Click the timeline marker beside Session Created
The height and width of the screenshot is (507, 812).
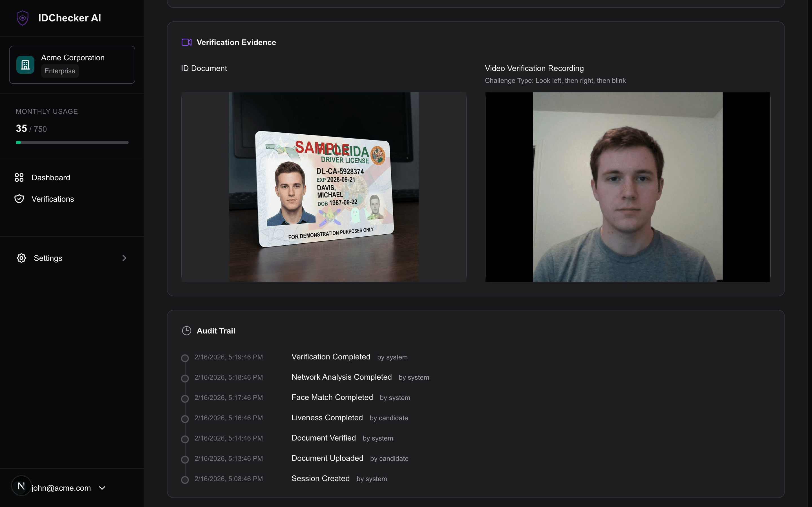coord(186,479)
